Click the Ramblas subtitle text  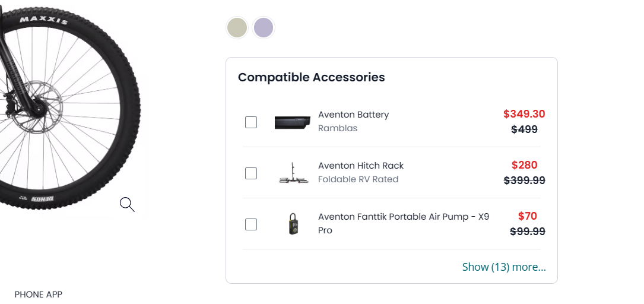pyautogui.click(x=338, y=128)
